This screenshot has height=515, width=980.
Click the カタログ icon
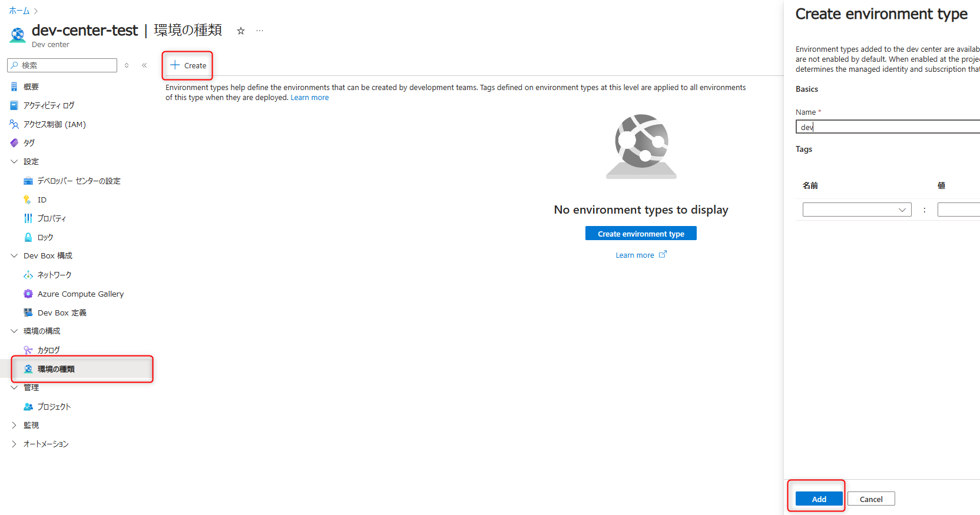coord(28,350)
